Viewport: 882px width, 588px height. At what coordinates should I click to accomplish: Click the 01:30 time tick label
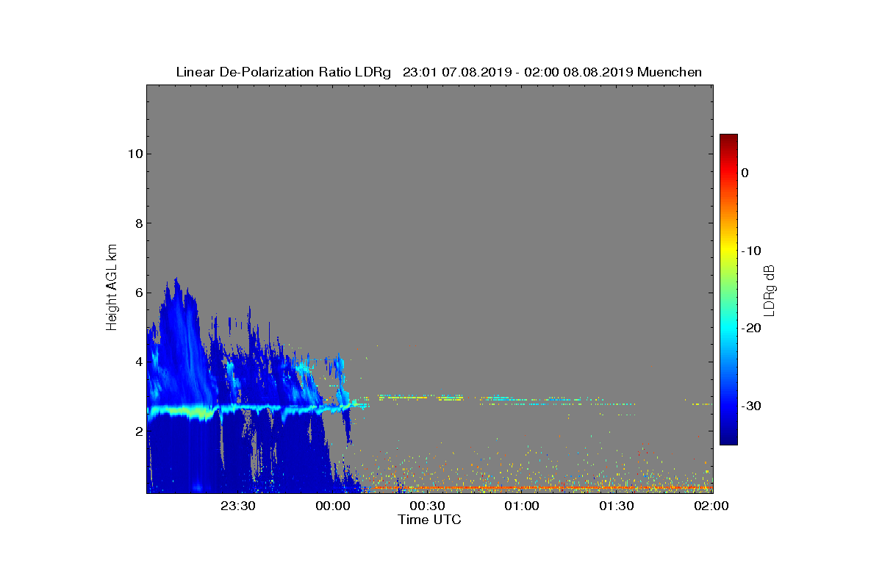617,506
